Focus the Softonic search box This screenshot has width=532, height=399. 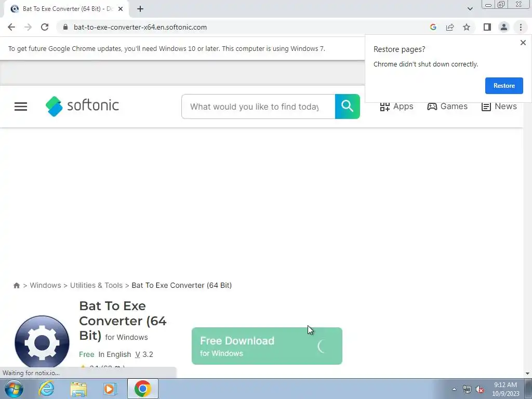258,107
